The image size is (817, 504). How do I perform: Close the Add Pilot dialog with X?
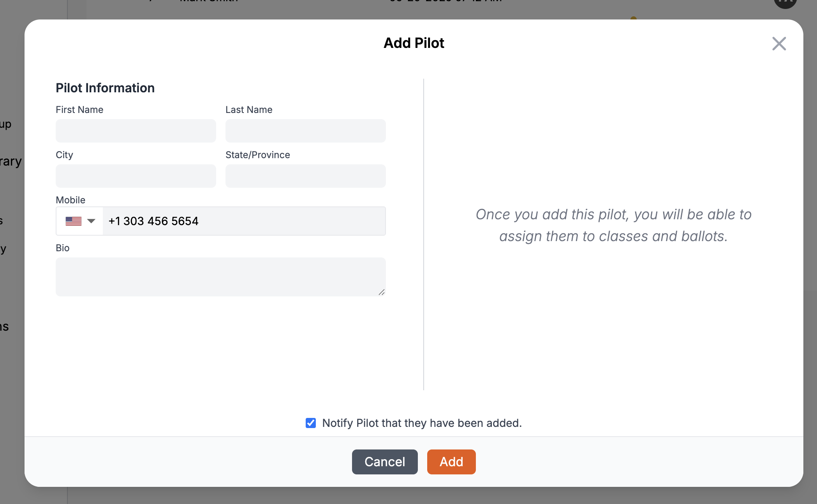coord(779,44)
